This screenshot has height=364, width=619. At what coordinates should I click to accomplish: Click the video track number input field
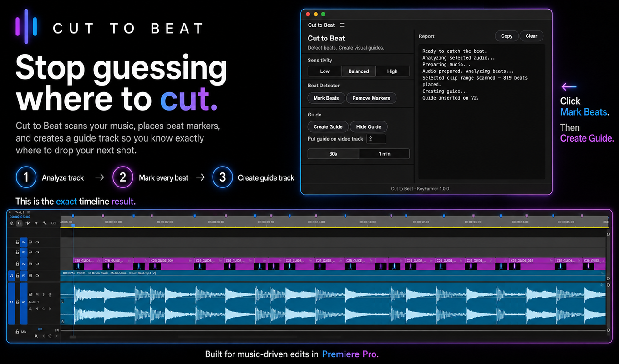coord(376,139)
